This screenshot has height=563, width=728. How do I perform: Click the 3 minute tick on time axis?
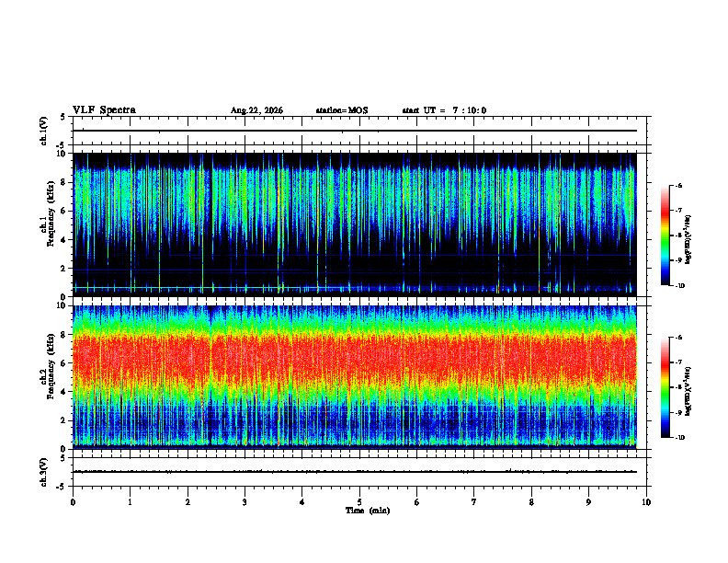(x=245, y=502)
